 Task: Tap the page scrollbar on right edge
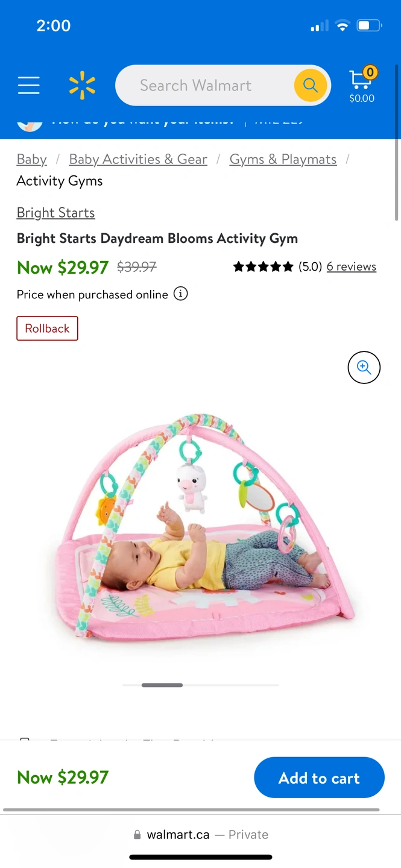click(x=396, y=142)
